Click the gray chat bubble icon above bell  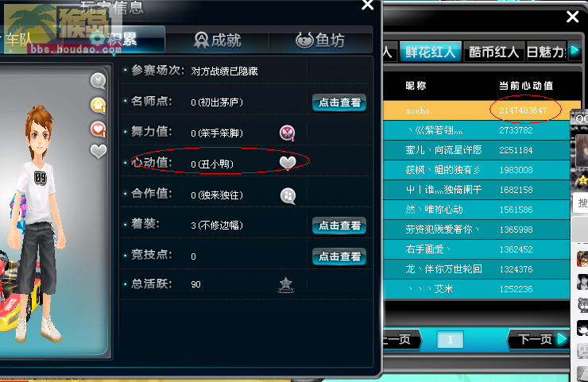point(99,81)
